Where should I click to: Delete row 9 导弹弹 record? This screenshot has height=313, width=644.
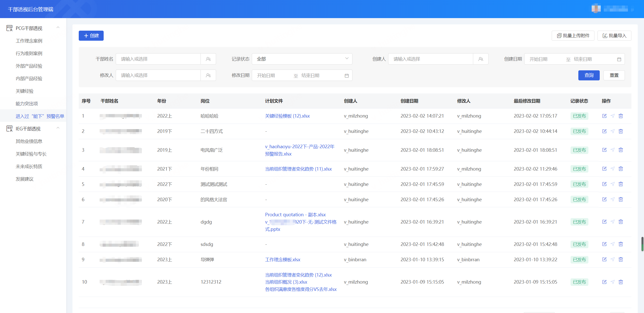click(621, 259)
